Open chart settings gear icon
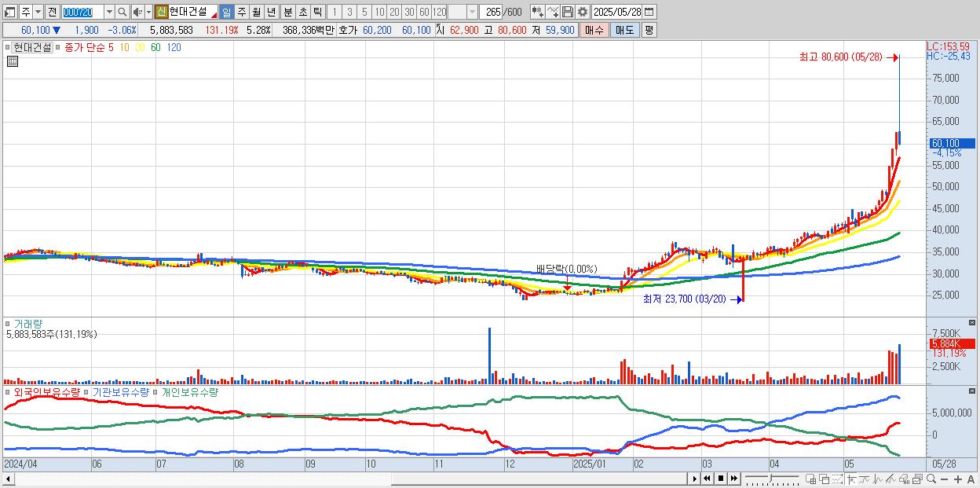 [583, 12]
